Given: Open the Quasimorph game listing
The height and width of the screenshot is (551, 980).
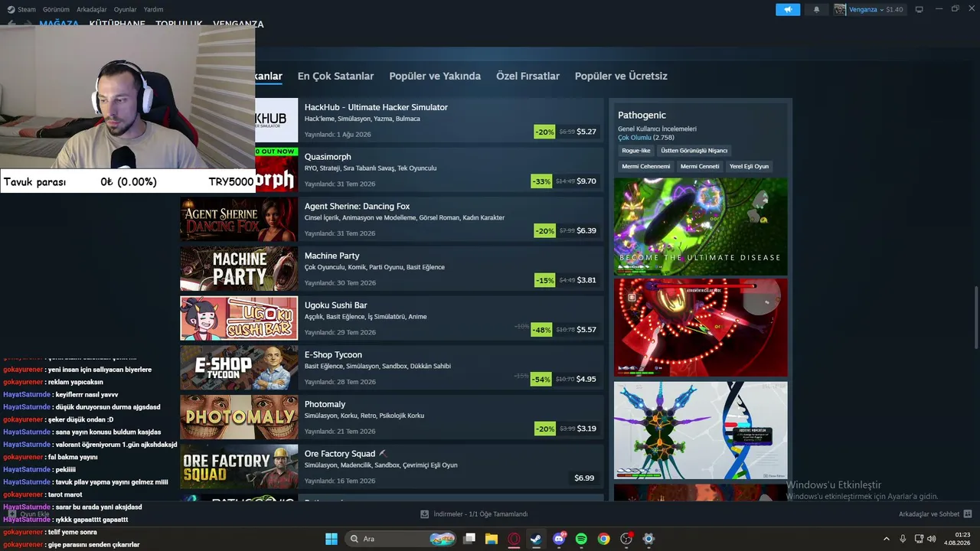Looking at the screenshot, I should (x=328, y=157).
